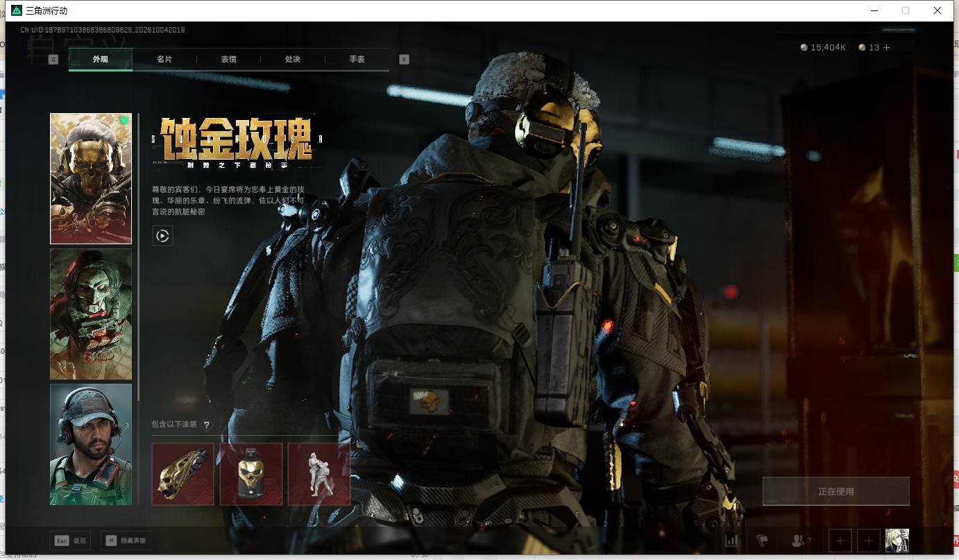Viewport: 959px width, 560px height.
Task: Open help question mark next to 包含以下涂装
Action: [x=206, y=425]
